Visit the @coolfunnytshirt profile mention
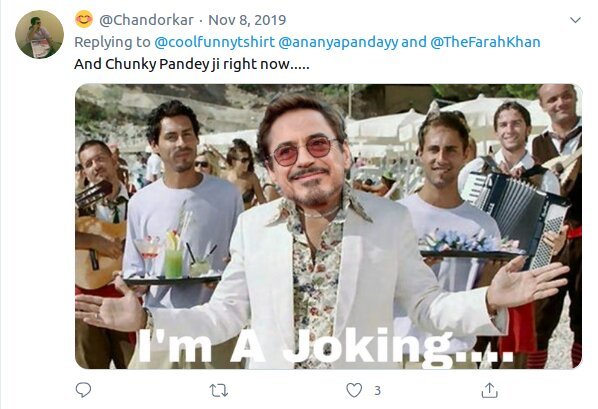Image resolution: width=598 pixels, height=409 pixels. point(214,42)
